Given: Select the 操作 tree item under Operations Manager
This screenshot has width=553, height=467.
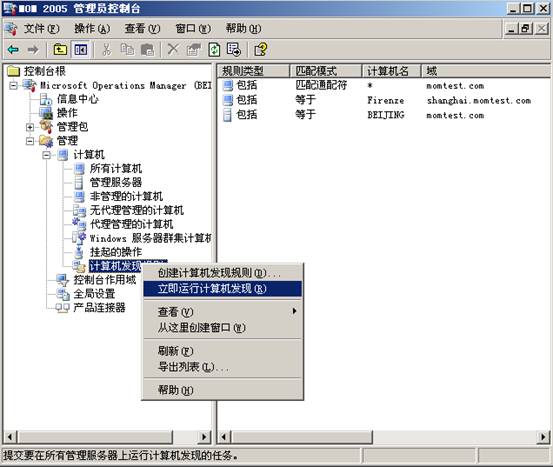Looking at the screenshot, I should coord(67,113).
